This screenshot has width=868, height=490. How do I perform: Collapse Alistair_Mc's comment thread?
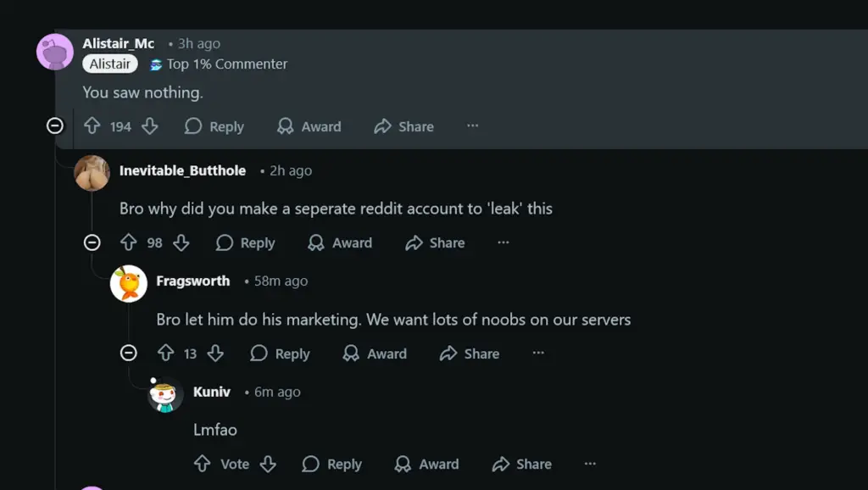[54, 125]
